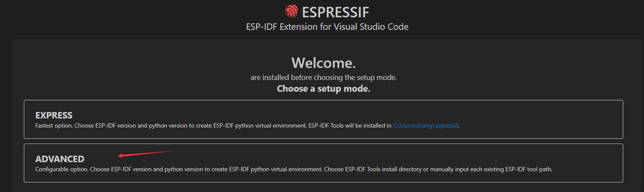Click the 'Choose a setup mode.' text
Image resolution: width=644 pixels, height=192 pixels.
coord(324,89)
